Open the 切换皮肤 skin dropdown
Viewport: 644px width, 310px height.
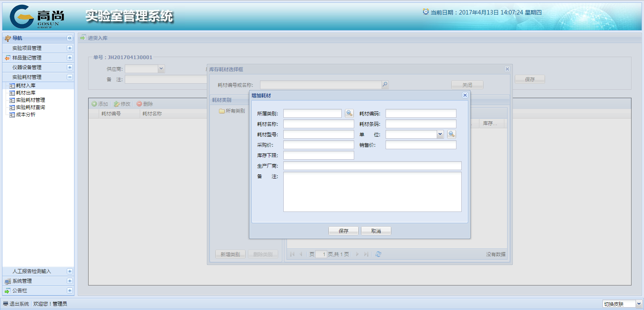tap(638, 304)
